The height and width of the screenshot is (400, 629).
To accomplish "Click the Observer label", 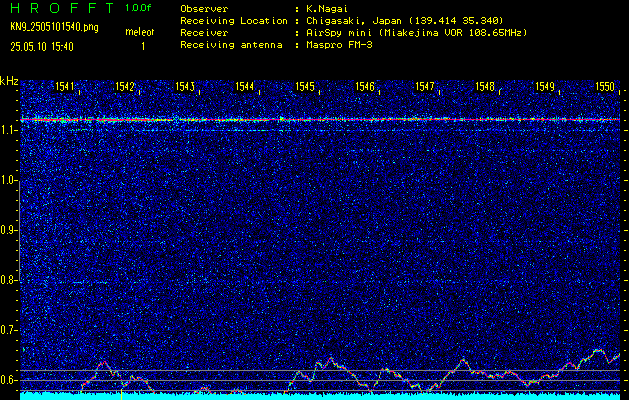I will (x=204, y=8).
